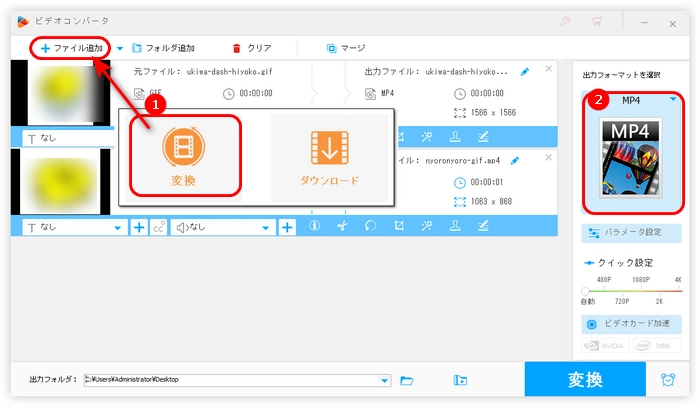Expand the ファイル追加 dropdown arrow
This screenshot has height=407, width=700.
[x=120, y=48]
